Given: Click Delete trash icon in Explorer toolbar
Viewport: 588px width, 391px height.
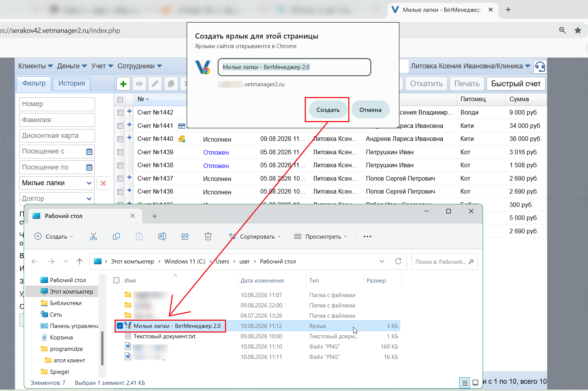Looking at the screenshot, I should pyautogui.click(x=208, y=236).
